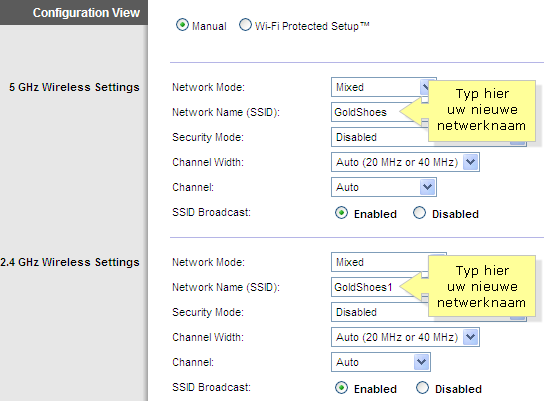Enable SSID Broadcast for 5 GHz
The width and height of the screenshot is (544, 401).
341,213
